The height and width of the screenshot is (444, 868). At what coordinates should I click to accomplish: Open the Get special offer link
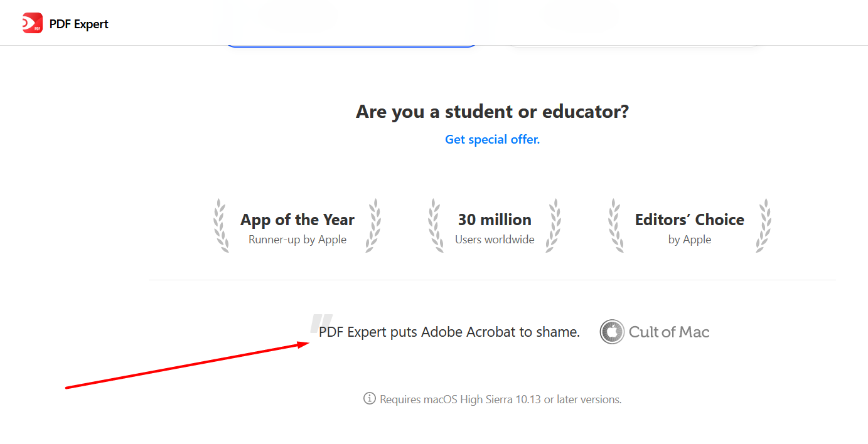pos(493,139)
